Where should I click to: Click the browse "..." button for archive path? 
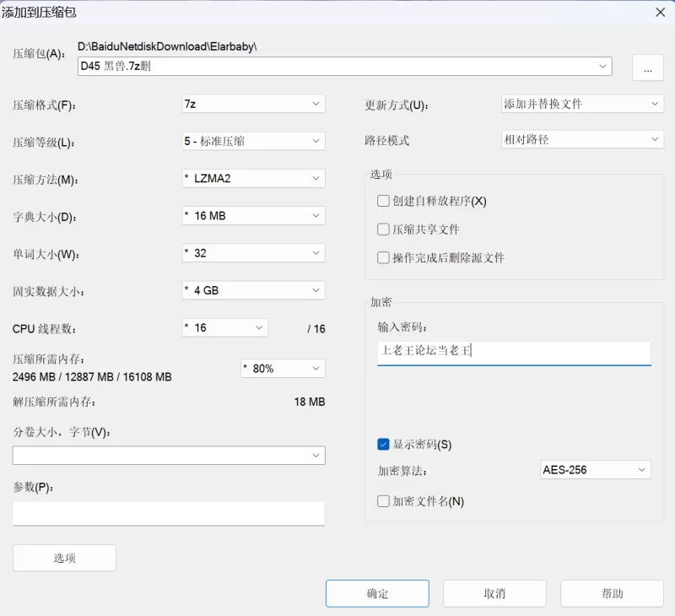[x=647, y=68]
